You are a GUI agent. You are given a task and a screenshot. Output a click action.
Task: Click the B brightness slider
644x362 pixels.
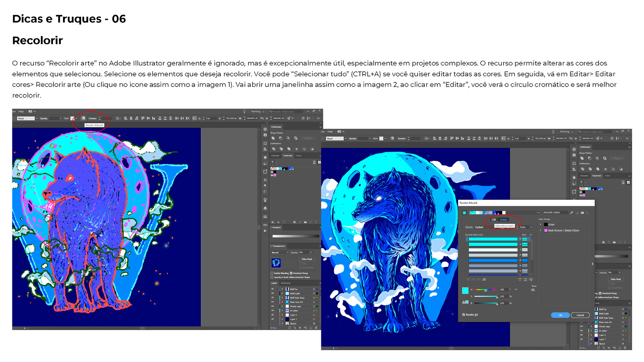pos(486,303)
